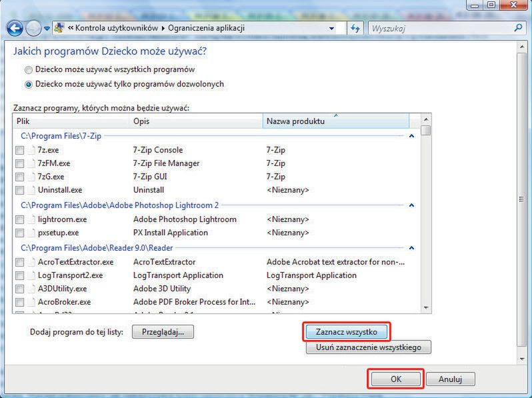Screen dimensions: 532x398
Task: Click the file icon next to 7z.exe
Action: point(31,150)
